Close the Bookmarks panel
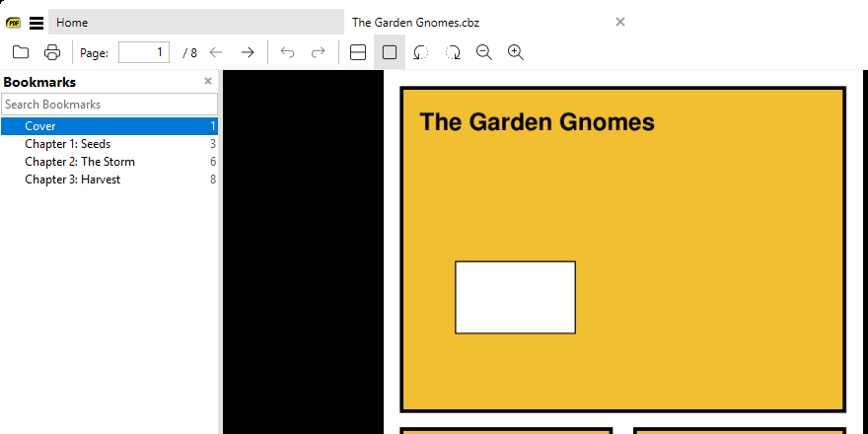Viewport: 868px width, 434px height. [x=208, y=81]
